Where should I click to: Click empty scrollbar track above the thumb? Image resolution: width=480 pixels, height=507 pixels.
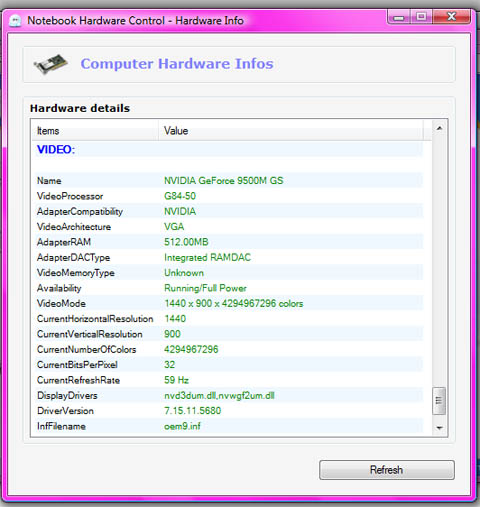(x=439, y=260)
